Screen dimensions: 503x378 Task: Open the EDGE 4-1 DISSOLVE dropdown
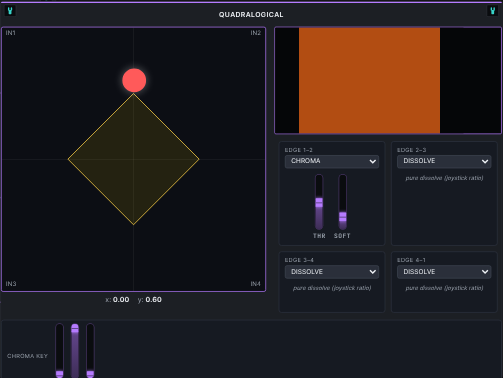[444, 272]
